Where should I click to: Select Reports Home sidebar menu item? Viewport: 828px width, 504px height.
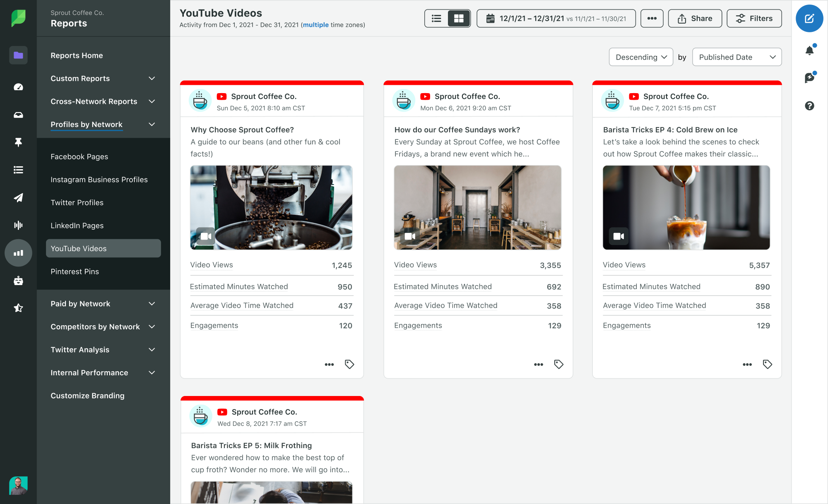[76, 55]
